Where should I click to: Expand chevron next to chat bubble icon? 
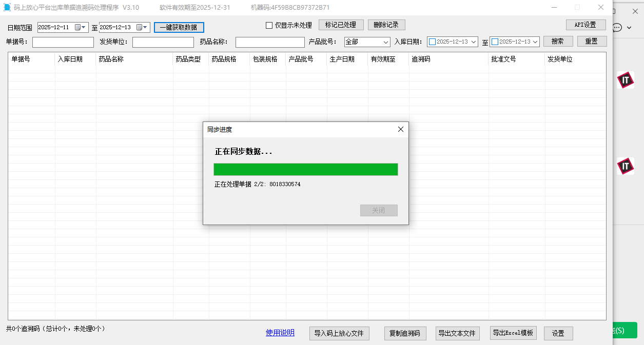point(629,28)
